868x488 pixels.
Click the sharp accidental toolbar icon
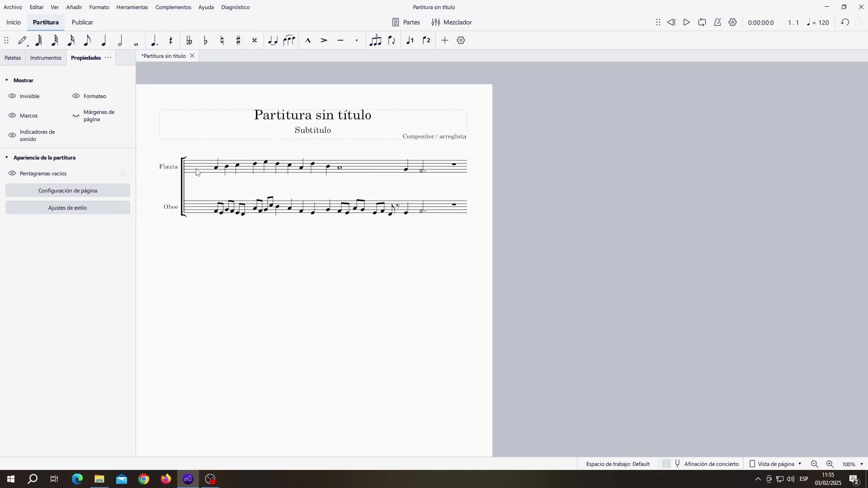tap(238, 41)
